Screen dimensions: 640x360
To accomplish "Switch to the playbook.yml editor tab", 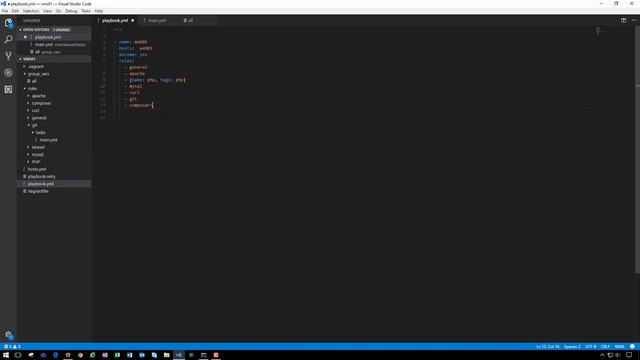I will pos(116,20).
